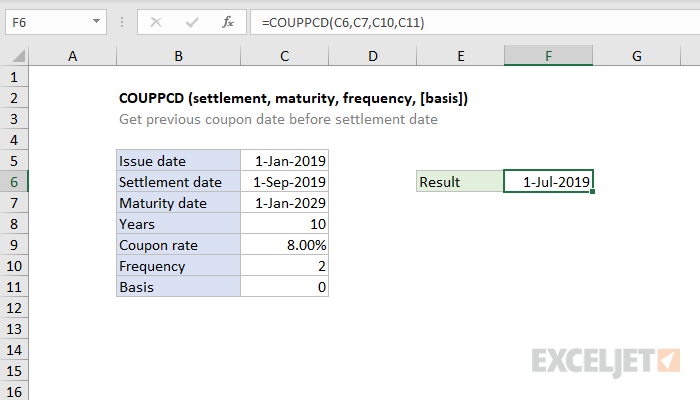The width and height of the screenshot is (700, 400).
Task: Select the 'Settlement date' label cell
Action: (x=178, y=182)
